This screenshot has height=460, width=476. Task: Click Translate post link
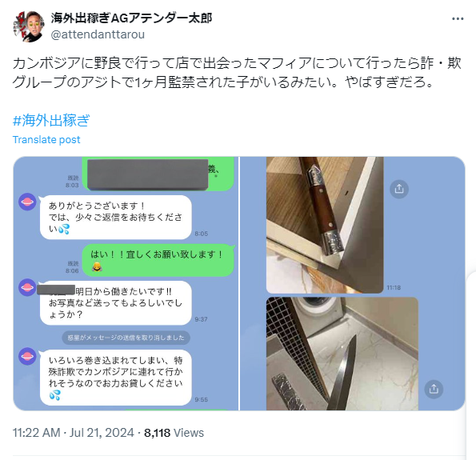46,140
